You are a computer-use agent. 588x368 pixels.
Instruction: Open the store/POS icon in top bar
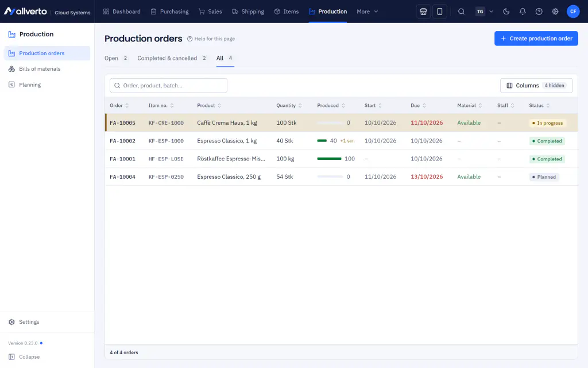tap(423, 11)
